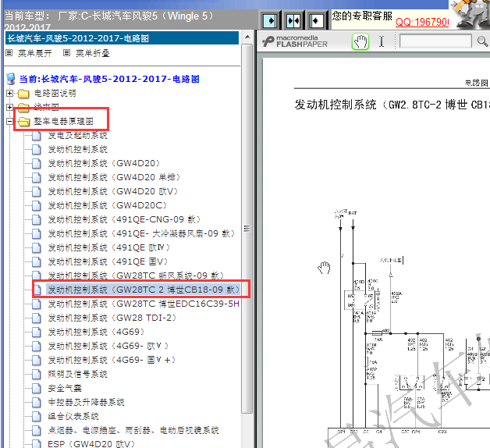
Task: Open 发动机控制系统（491QE-CNG-09 款）
Action: coord(124,219)
